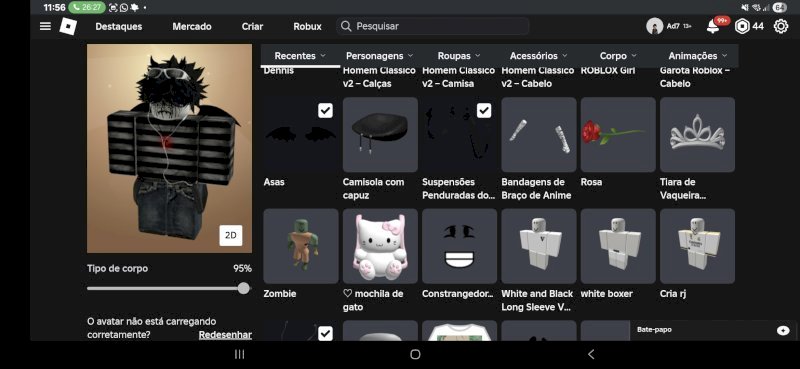Image resolution: width=800 pixels, height=369 pixels.
Task: Click the 3D avatar preview image
Action: [169, 149]
